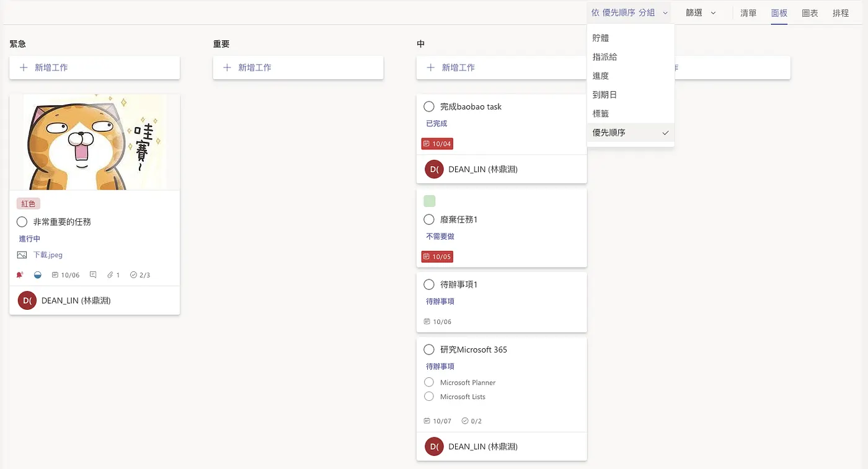Image resolution: width=868 pixels, height=469 pixels.
Task: Click the DEAN_LIN avatar on 完成baobao task card
Action: pos(434,169)
